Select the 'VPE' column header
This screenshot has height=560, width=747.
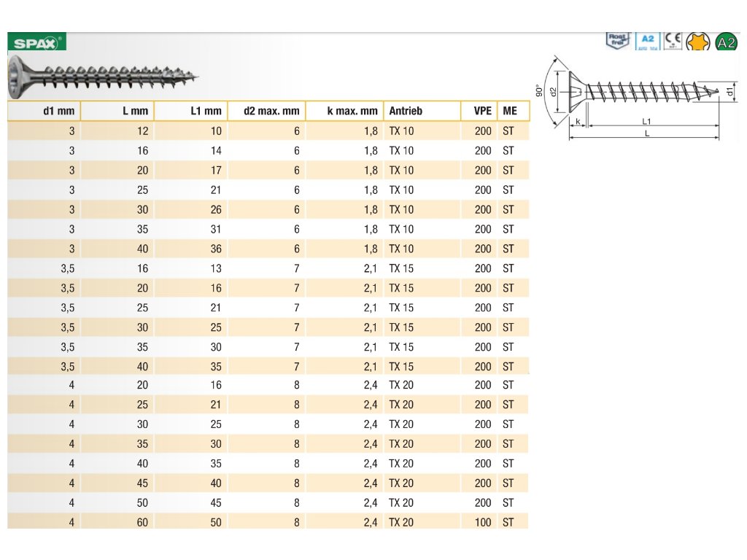pos(479,111)
